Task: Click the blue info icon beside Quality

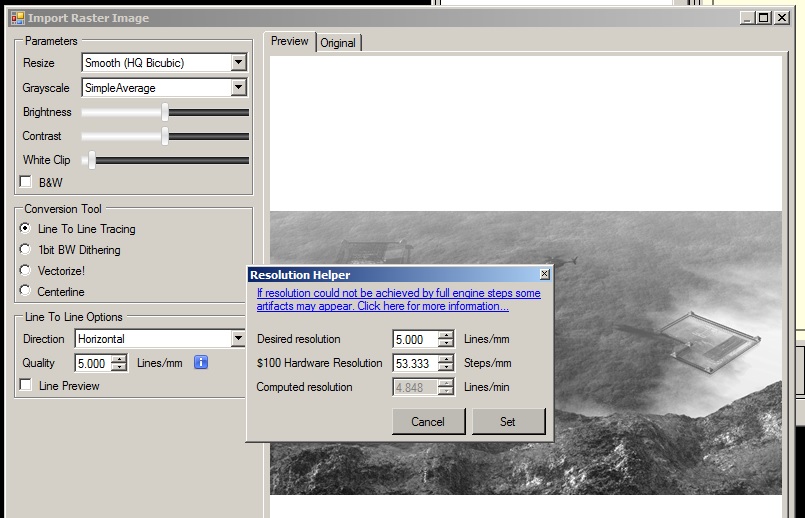Action: 201,362
